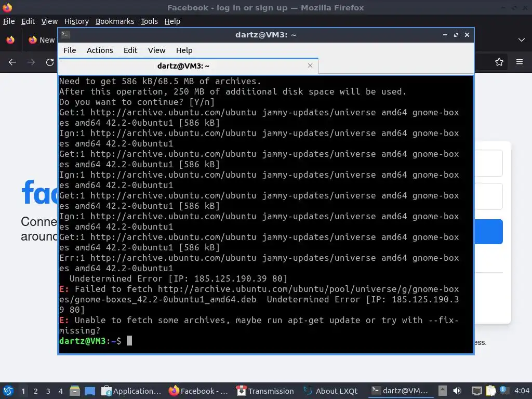Viewport: 532px width, 399px height.
Task: Click Facebook blue Log in button
Action: coord(488,231)
